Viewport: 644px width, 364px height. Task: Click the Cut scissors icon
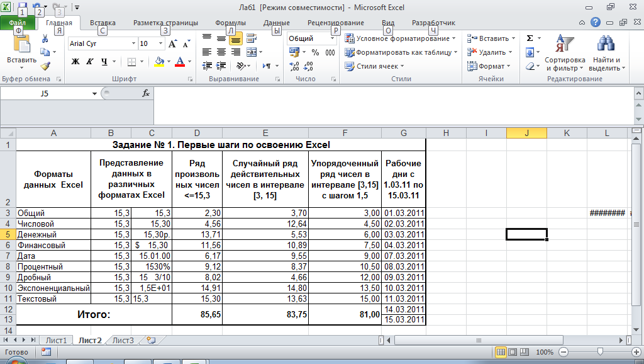pyautogui.click(x=45, y=38)
